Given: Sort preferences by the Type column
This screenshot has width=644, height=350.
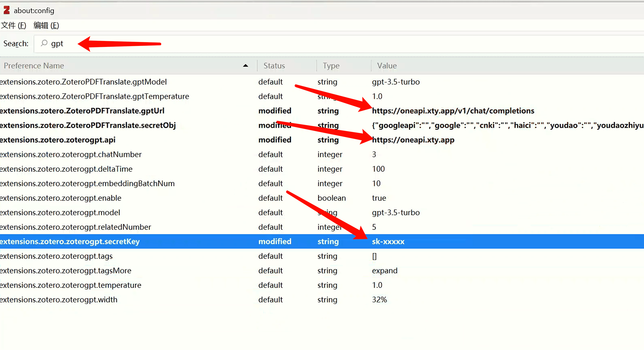Looking at the screenshot, I should tap(331, 66).
